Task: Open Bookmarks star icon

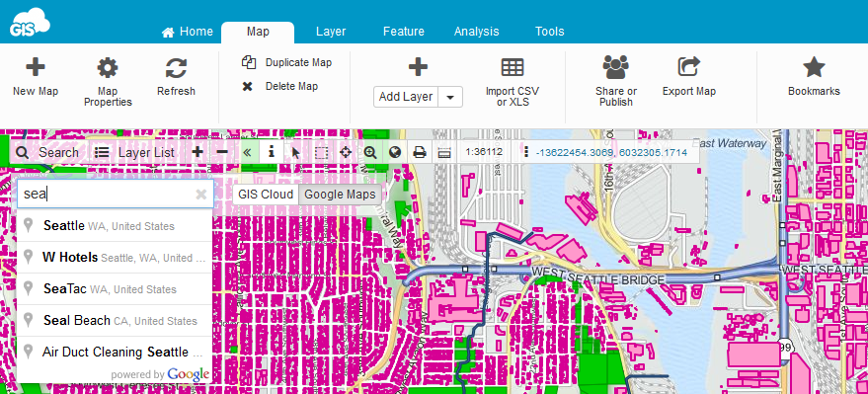Action: pyautogui.click(x=814, y=67)
